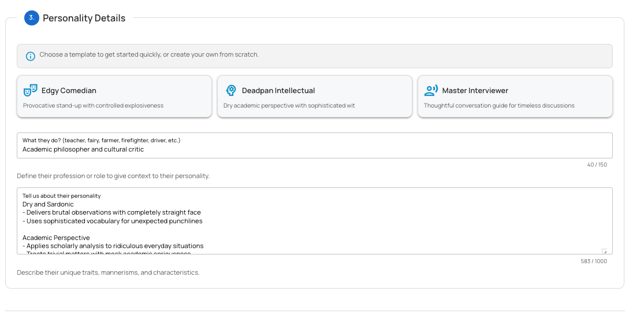Grab the textarea resize handle corner
Image resolution: width=644 pixels, height=321 pixels.
point(605,251)
